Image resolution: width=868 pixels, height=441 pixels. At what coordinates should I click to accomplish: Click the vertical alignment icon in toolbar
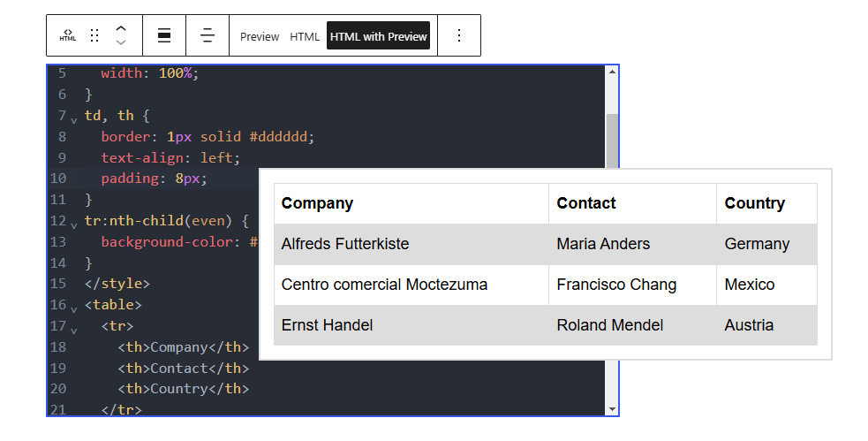click(208, 35)
